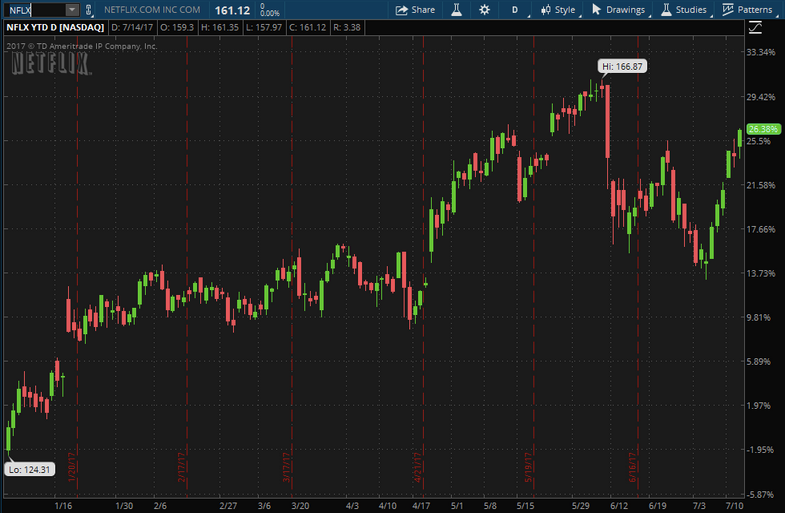
Task: Open the flask (thinkScript/quick study) icon
Action: point(456,10)
